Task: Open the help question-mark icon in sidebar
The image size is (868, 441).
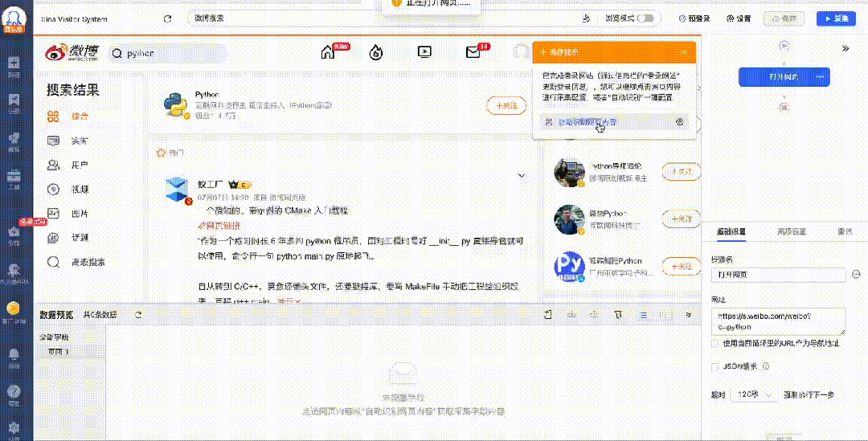Action: pyautogui.click(x=14, y=391)
